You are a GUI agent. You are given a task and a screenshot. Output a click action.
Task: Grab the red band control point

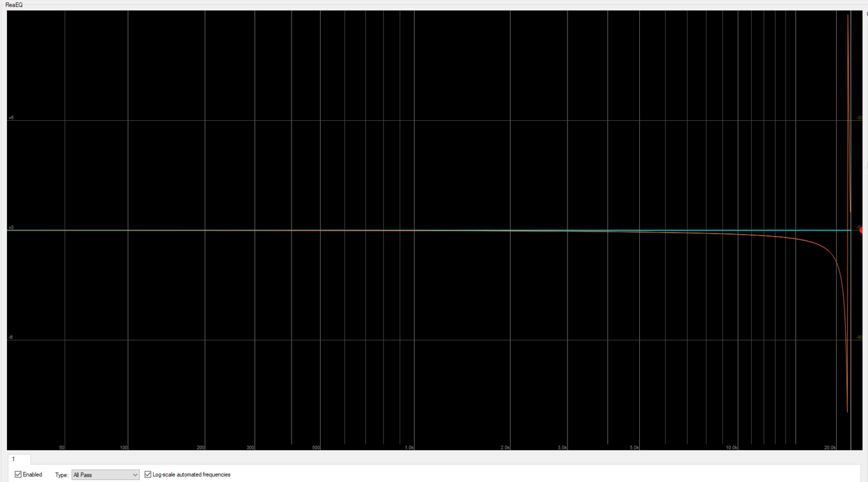862,230
